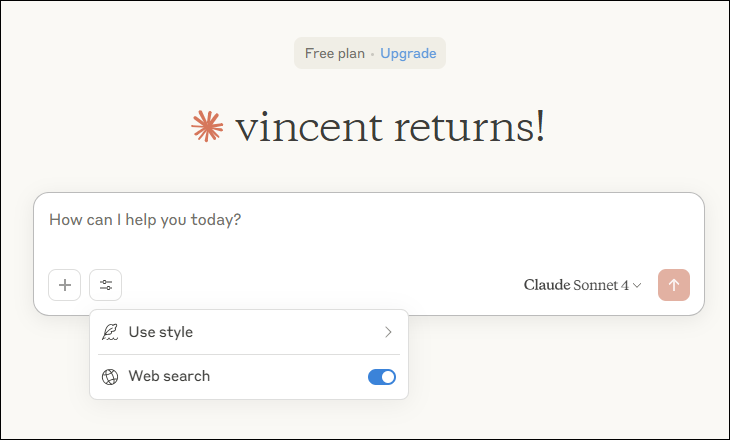Click the globe Web search icon

tap(110, 377)
